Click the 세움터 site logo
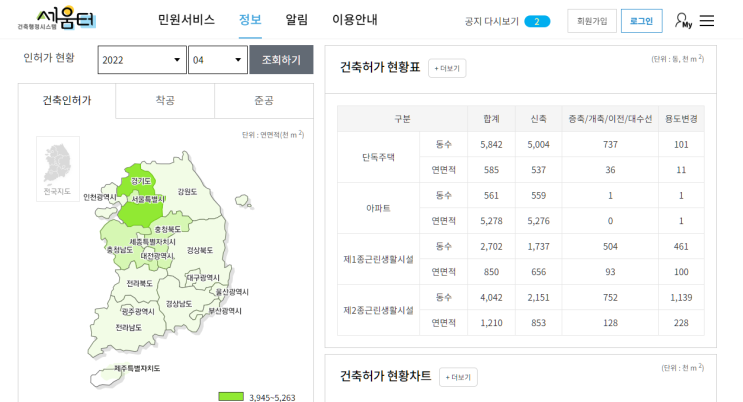The height and width of the screenshot is (402, 743). [57, 19]
